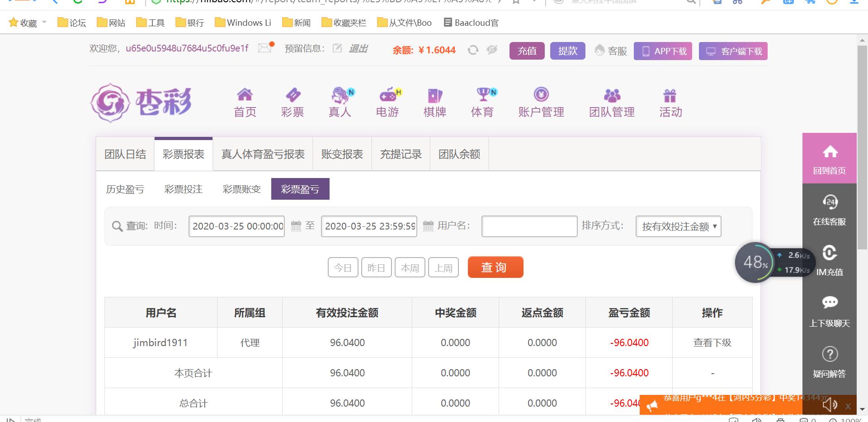Switch to 真人体育盈亏报表 tab
Viewport: 868px width, 422px height.
[263, 155]
